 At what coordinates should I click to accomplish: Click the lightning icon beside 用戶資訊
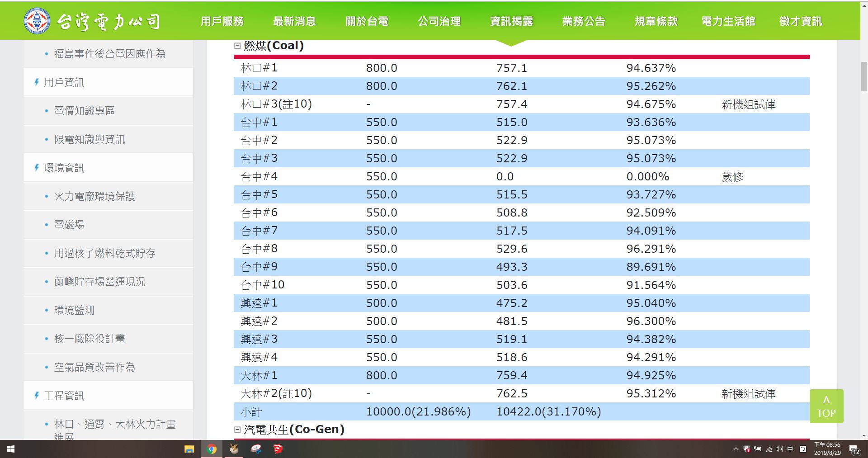[x=37, y=82]
